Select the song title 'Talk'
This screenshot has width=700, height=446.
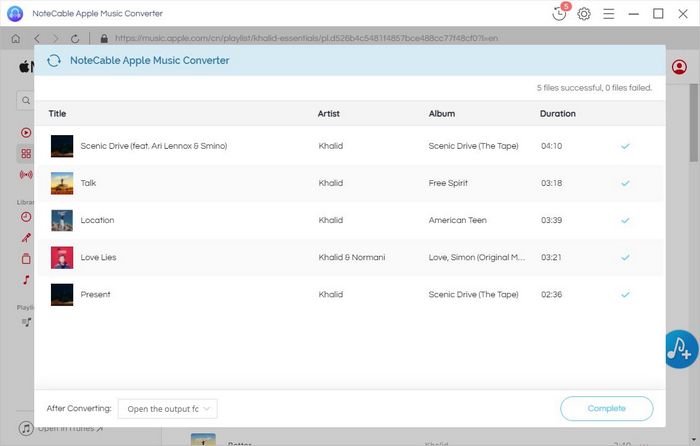tap(88, 183)
